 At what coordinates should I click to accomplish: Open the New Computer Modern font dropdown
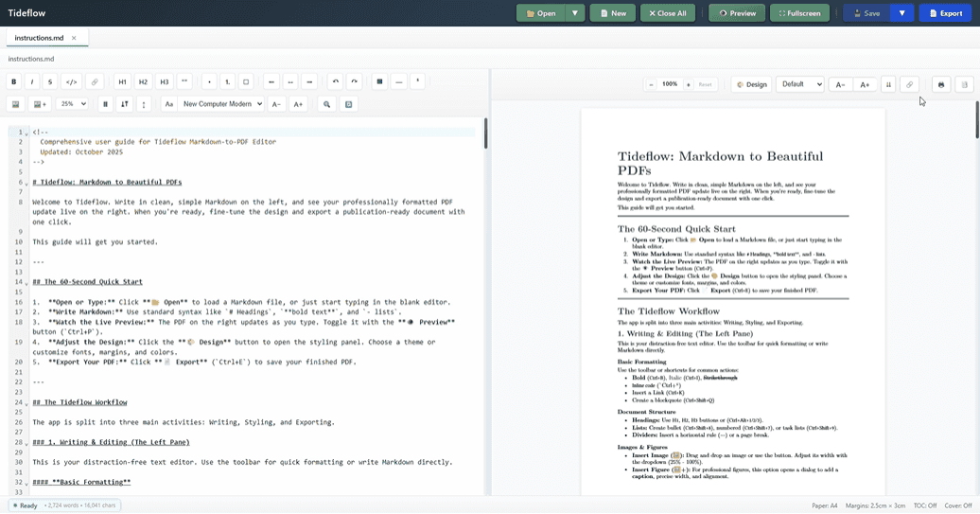click(221, 104)
